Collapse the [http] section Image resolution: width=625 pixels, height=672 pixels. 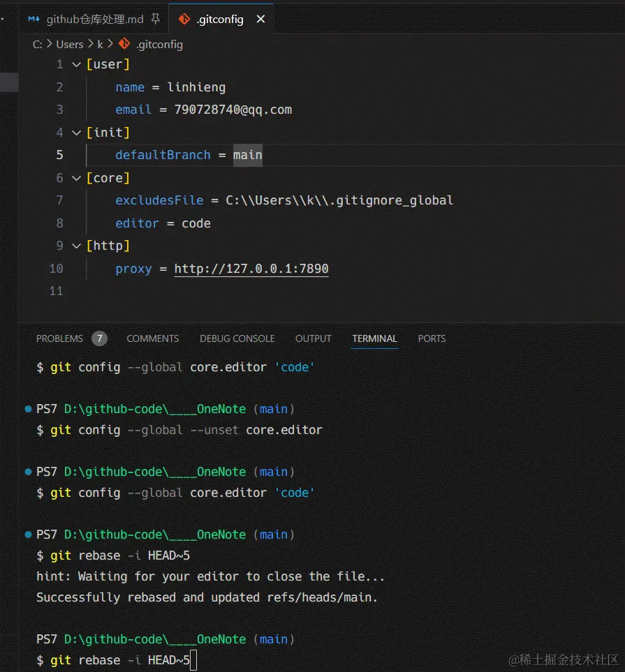coord(76,245)
